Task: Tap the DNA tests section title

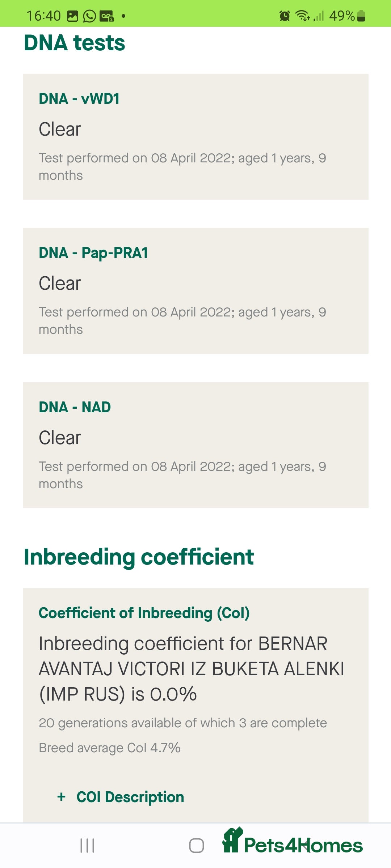Action: pyautogui.click(x=74, y=43)
